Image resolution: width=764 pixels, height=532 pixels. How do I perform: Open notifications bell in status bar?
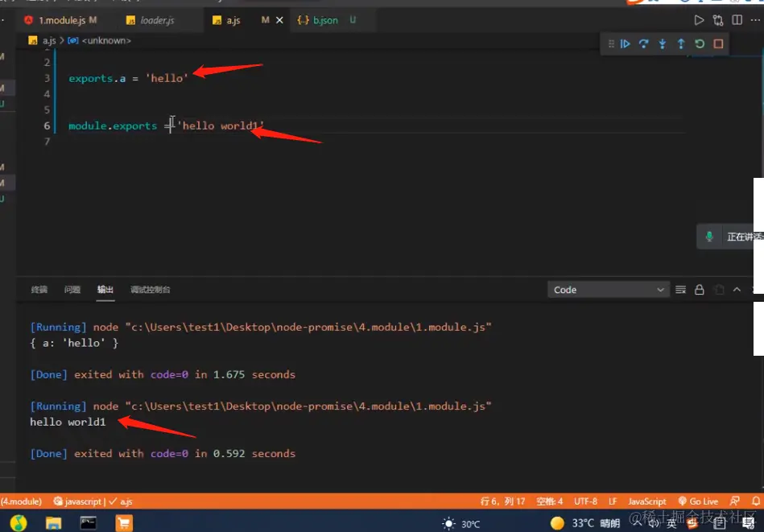756,501
